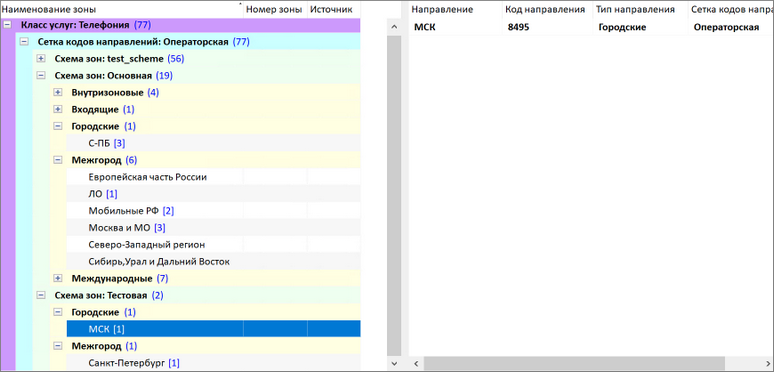Collapse Сетка кодов направлений: Операторская node
This screenshot has width=774, height=372.
[24, 42]
